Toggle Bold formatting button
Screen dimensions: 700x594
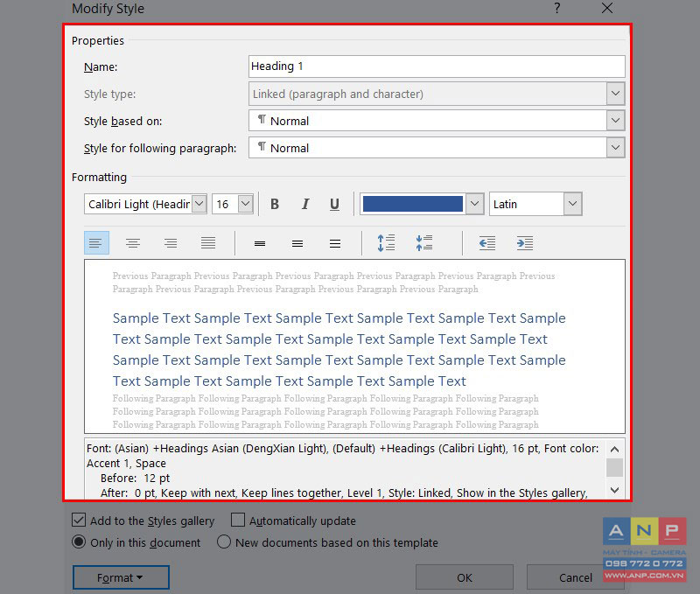[x=275, y=205]
